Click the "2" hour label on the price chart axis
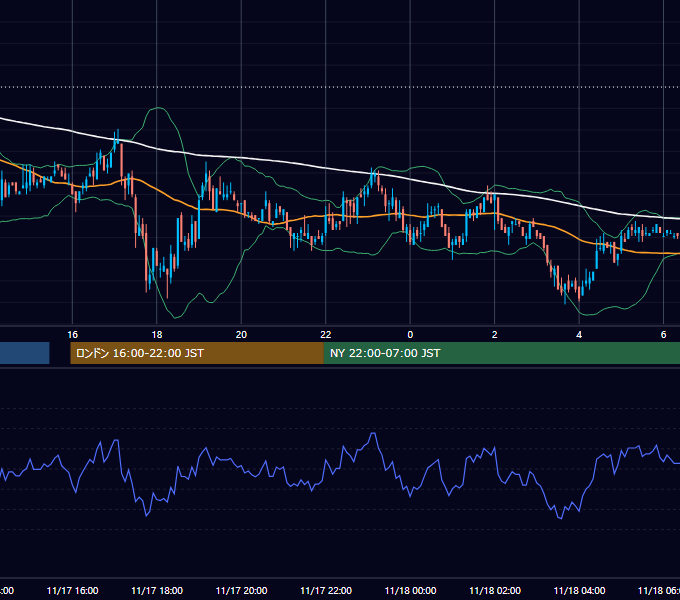The height and width of the screenshot is (600, 680). click(x=494, y=334)
